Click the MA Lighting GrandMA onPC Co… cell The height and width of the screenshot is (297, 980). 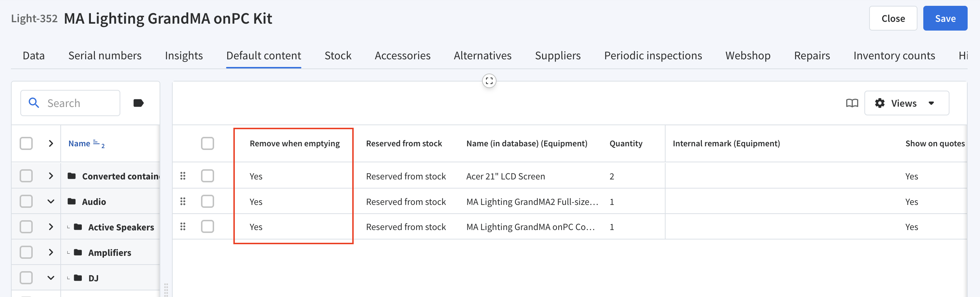(x=530, y=227)
